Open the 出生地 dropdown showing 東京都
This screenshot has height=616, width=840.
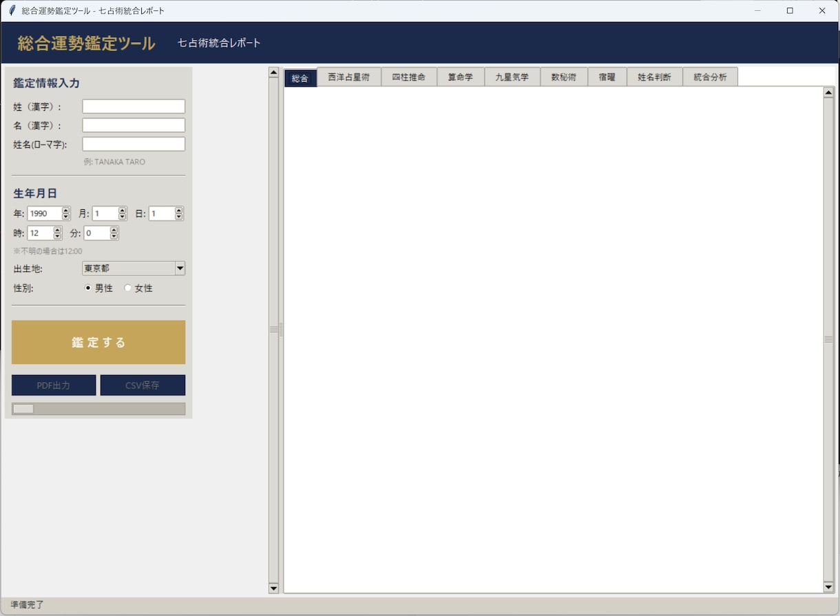tap(134, 268)
